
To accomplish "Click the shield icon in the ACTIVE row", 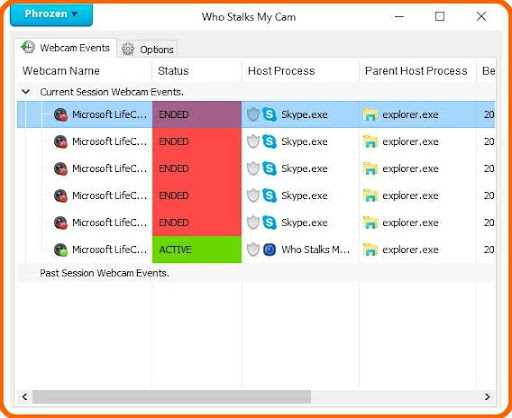I will click(253, 249).
